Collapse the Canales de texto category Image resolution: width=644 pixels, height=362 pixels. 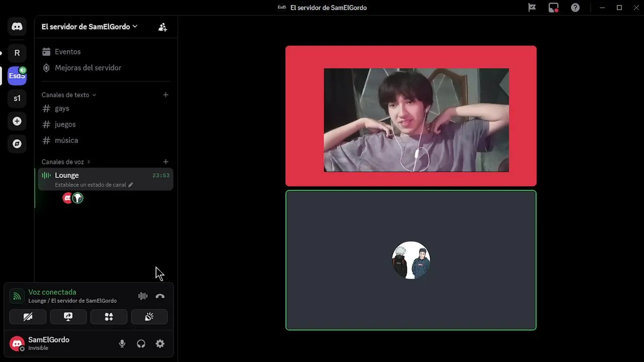[x=68, y=95]
